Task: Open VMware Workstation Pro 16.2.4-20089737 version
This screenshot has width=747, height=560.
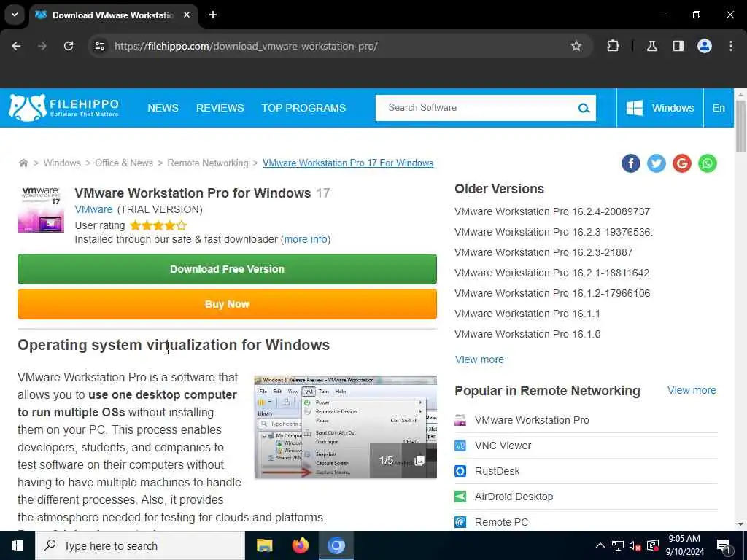Action: (x=552, y=211)
